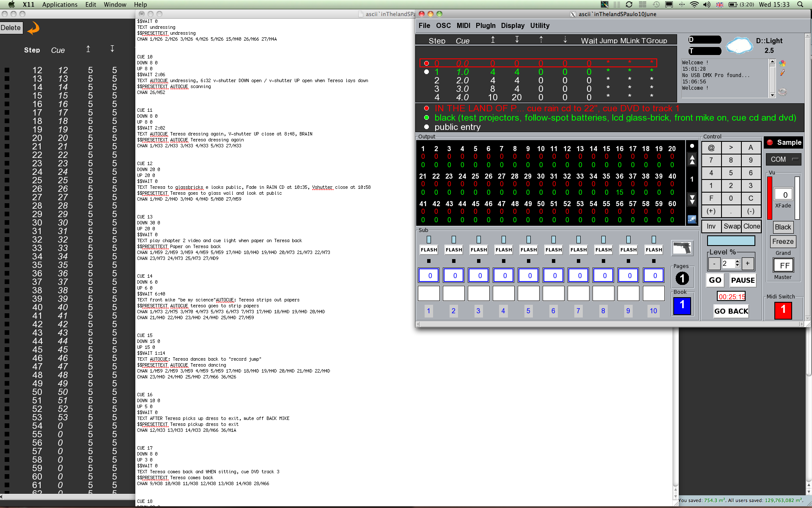Viewport: 812px width, 508px height.
Task: Click the red Vu level bar
Action: pyautogui.click(x=770, y=198)
